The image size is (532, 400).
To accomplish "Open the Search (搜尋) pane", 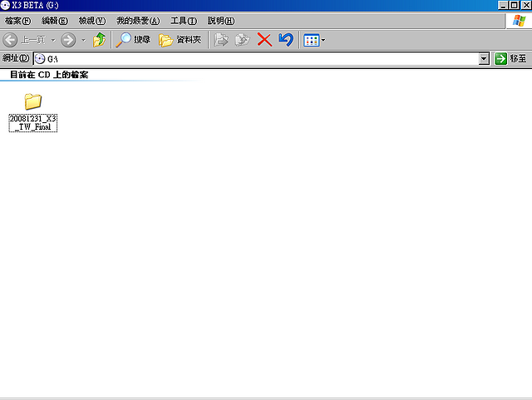I will 133,40.
